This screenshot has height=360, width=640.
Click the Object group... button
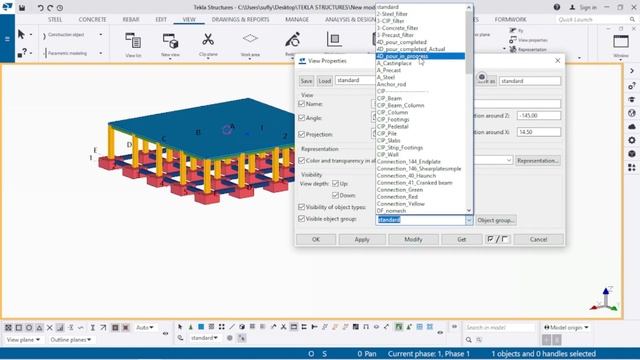tap(496, 220)
